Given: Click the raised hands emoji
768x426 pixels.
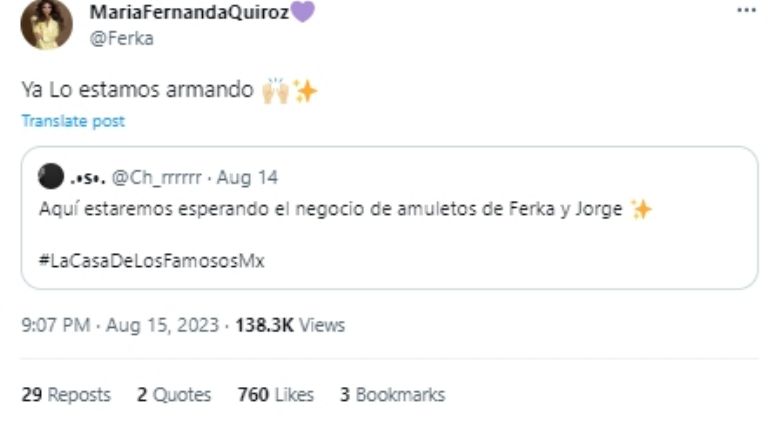Looking at the screenshot, I should pyautogui.click(x=276, y=91).
